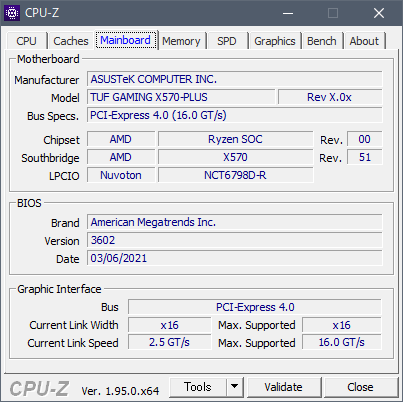403x402 pixels.
Task: Click the Rev X.0x value
Action: [x=330, y=97]
